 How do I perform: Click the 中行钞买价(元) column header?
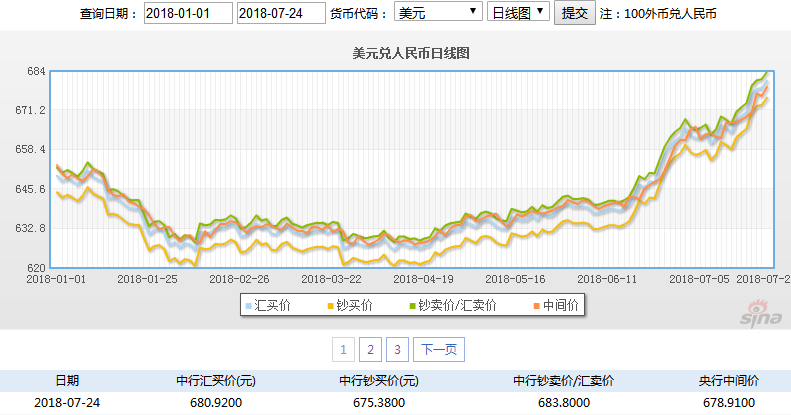click(379, 381)
